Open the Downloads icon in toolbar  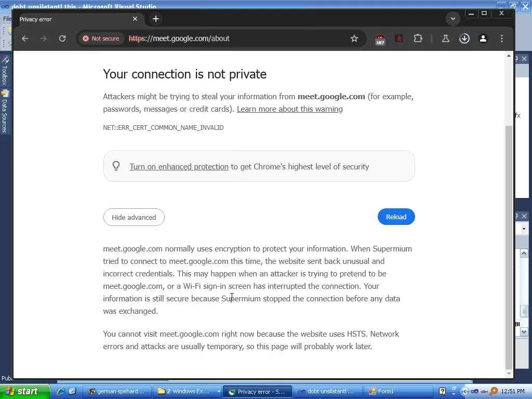464,38
